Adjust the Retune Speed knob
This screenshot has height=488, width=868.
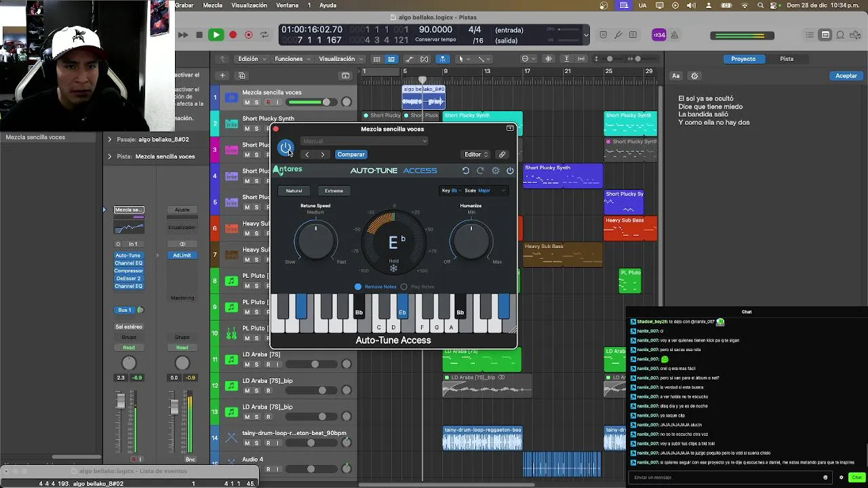click(x=315, y=241)
